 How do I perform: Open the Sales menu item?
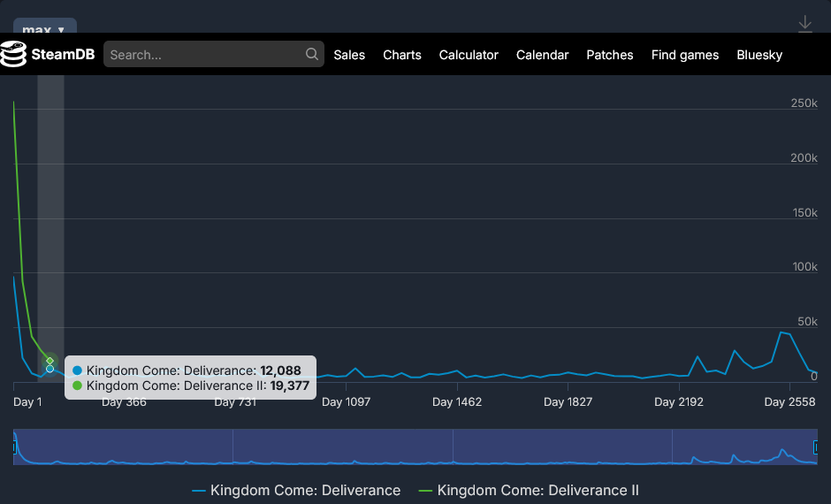[349, 55]
